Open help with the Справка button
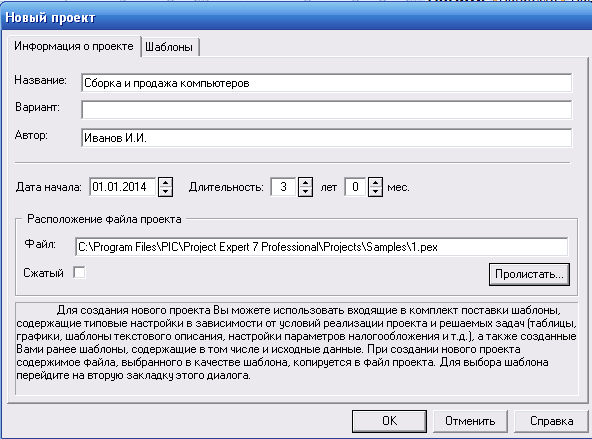The width and height of the screenshot is (592, 439). [x=551, y=421]
